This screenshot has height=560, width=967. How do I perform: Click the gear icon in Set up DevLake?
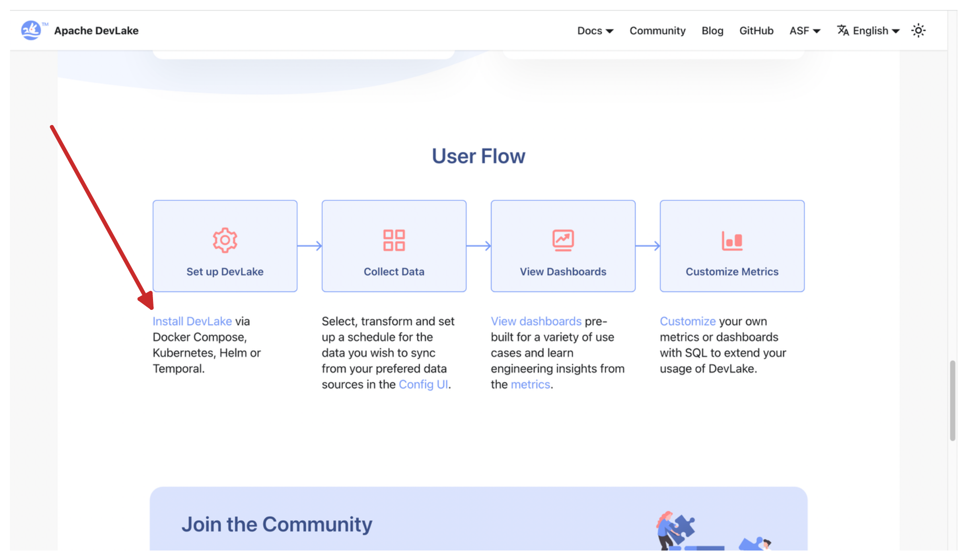[x=225, y=240]
